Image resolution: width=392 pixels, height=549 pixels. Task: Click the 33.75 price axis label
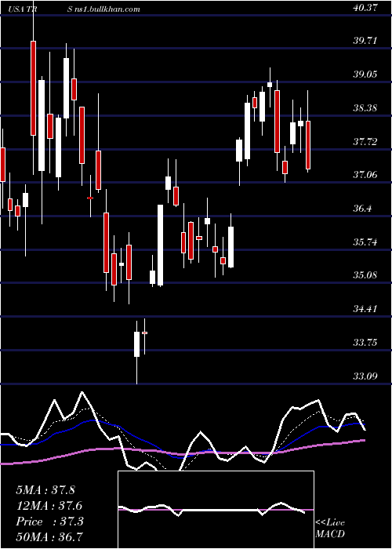click(365, 343)
